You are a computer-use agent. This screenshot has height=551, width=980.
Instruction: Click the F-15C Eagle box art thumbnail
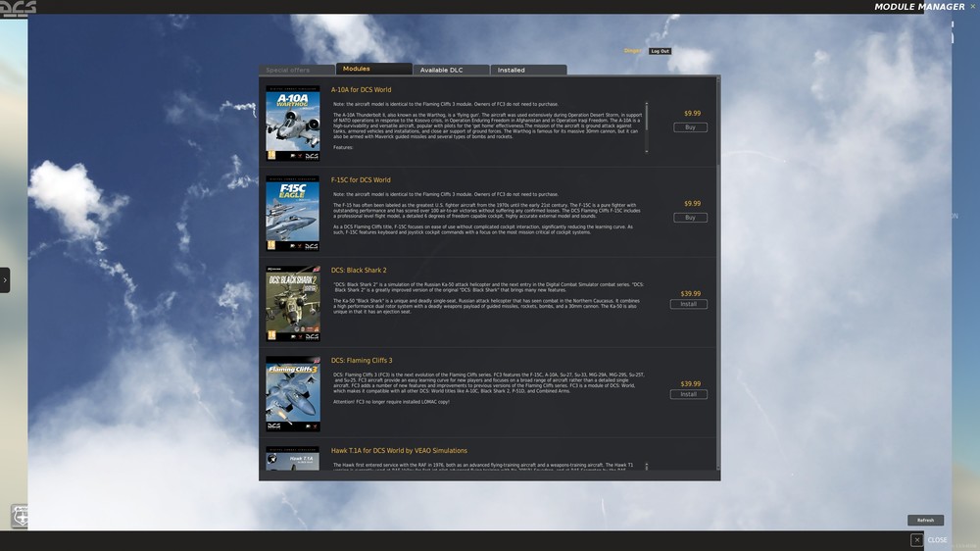(x=292, y=214)
